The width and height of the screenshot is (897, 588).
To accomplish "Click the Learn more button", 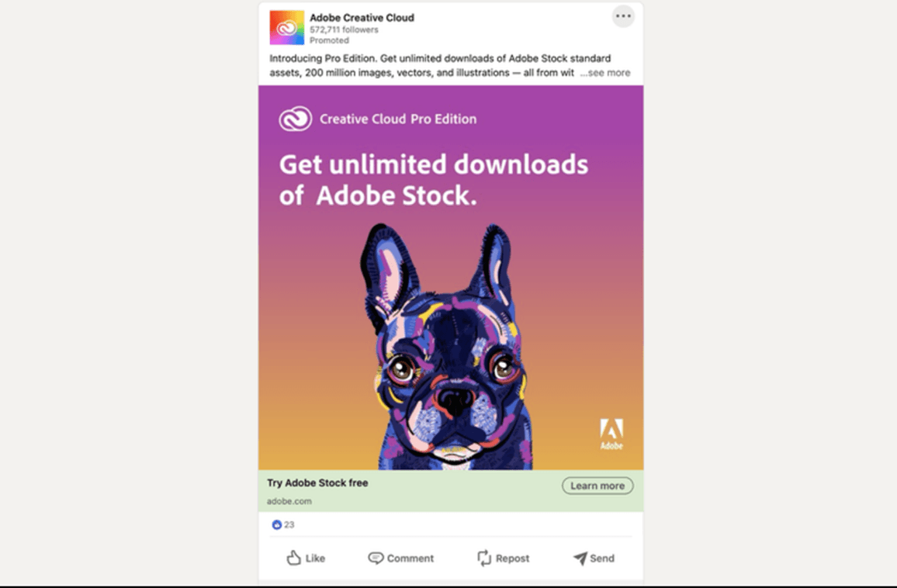I will (x=597, y=485).
